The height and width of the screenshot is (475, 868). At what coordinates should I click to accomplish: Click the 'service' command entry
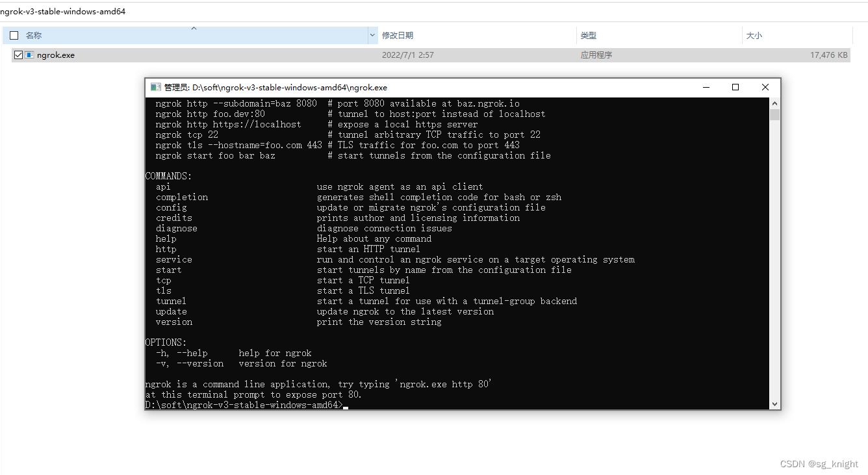tap(174, 259)
